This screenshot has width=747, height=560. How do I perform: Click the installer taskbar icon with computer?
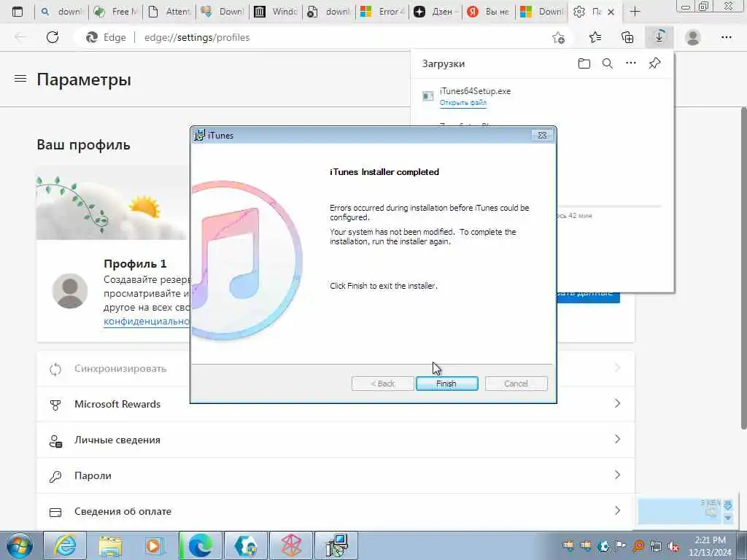point(336,545)
